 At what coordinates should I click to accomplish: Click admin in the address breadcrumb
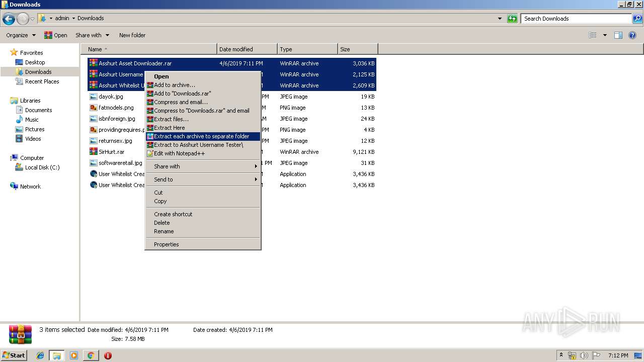point(62,18)
